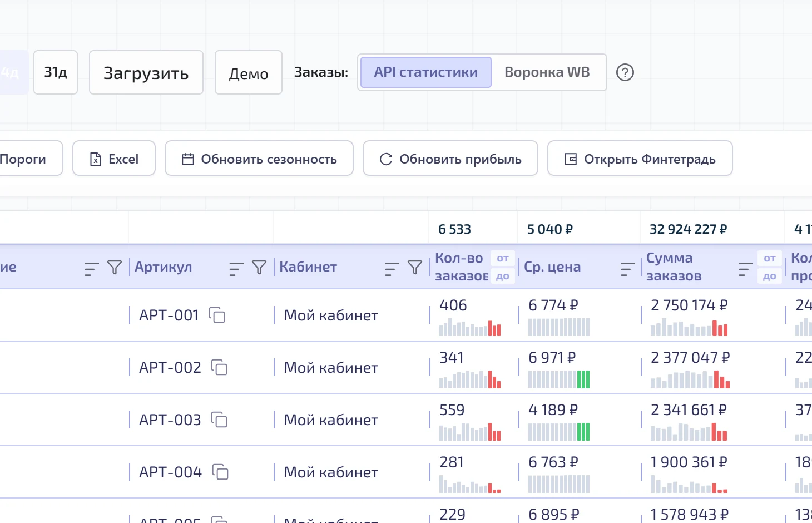Screen dimensions: 812x523
Task: Open the filter icon for Артикул column
Action: 259,268
